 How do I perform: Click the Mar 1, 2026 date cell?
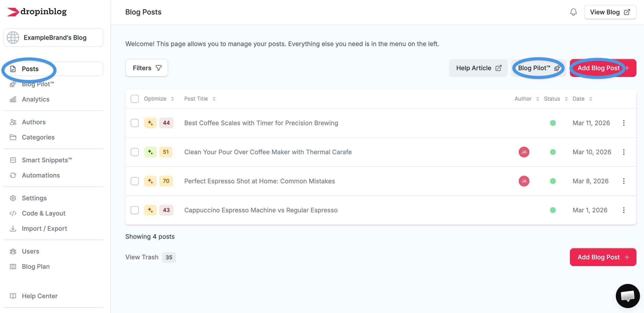click(590, 210)
